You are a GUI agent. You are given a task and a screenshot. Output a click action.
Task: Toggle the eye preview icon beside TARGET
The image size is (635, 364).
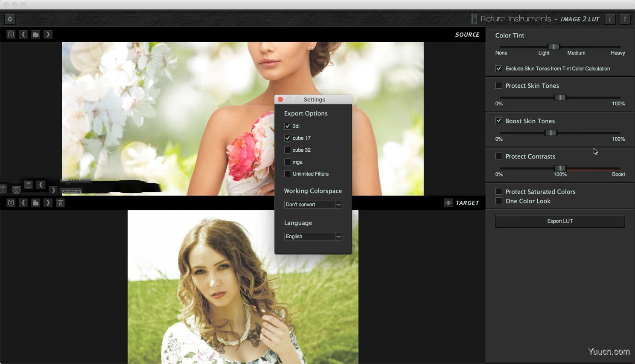point(448,203)
